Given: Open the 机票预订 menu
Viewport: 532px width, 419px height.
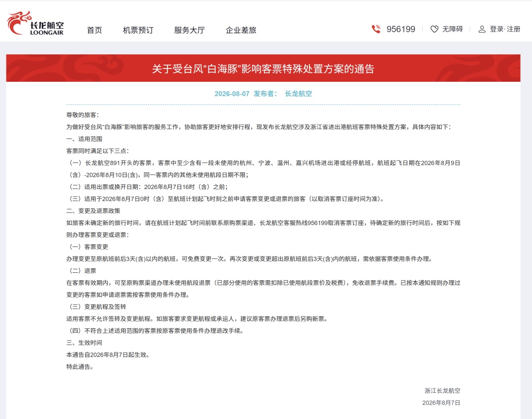Looking at the screenshot, I should pyautogui.click(x=138, y=30).
